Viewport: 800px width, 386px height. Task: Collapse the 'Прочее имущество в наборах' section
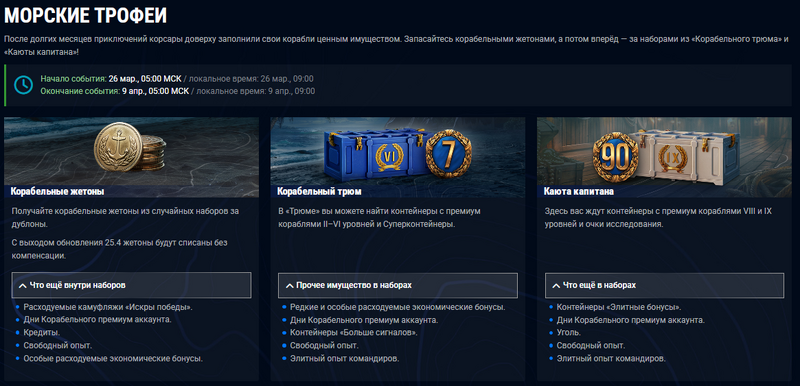(x=398, y=285)
